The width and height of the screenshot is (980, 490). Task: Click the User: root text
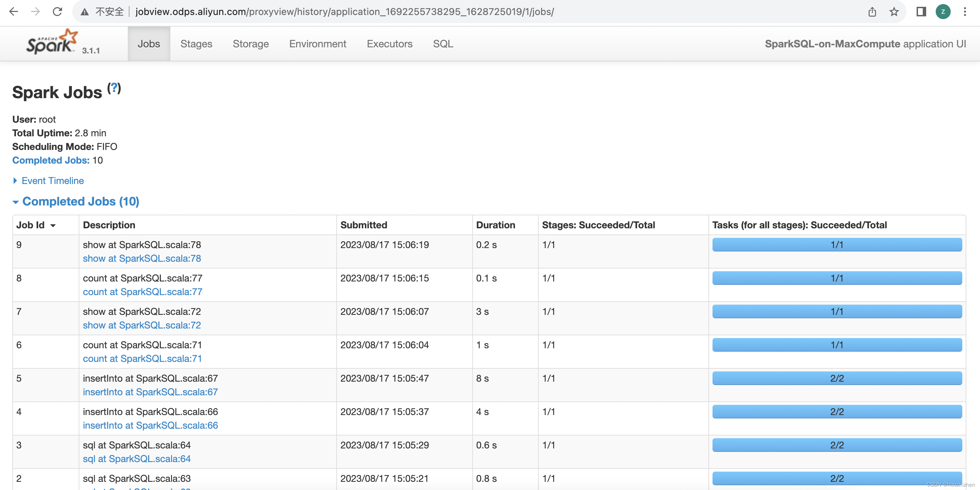(x=34, y=120)
